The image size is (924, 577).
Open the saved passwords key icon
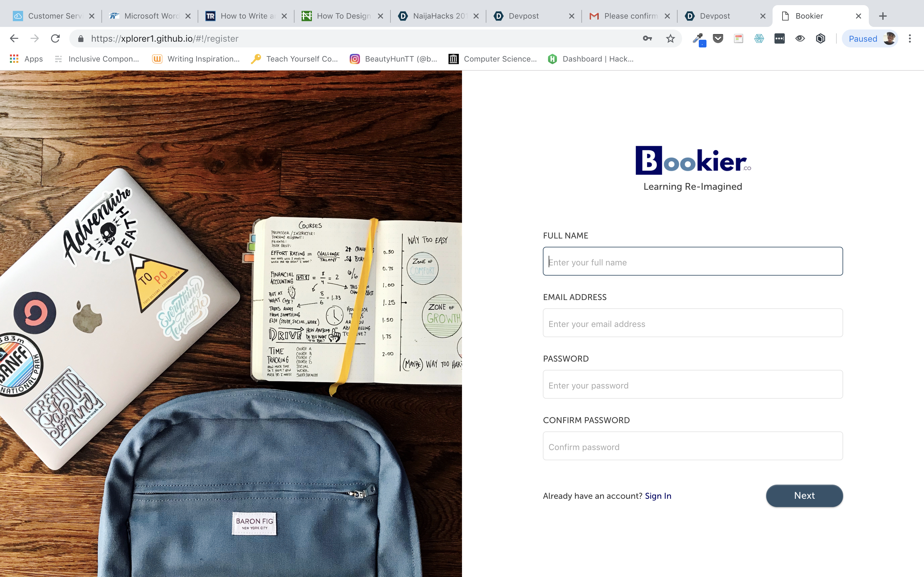[x=647, y=38]
